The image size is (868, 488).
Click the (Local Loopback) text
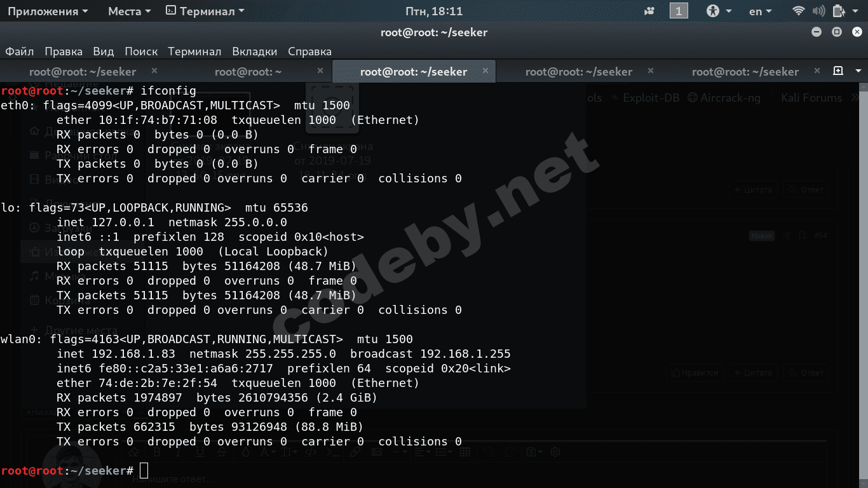[273, 252]
